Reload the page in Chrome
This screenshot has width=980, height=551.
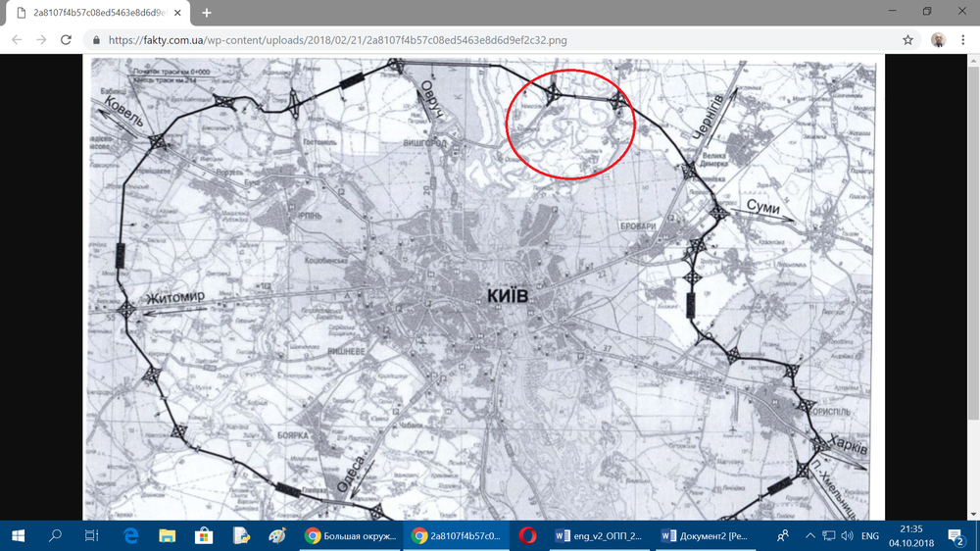[66, 40]
